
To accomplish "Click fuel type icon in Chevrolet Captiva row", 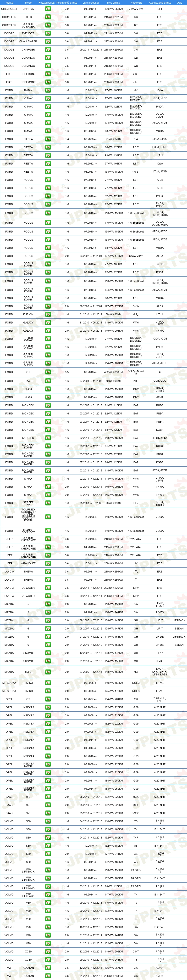I will 48,9.
